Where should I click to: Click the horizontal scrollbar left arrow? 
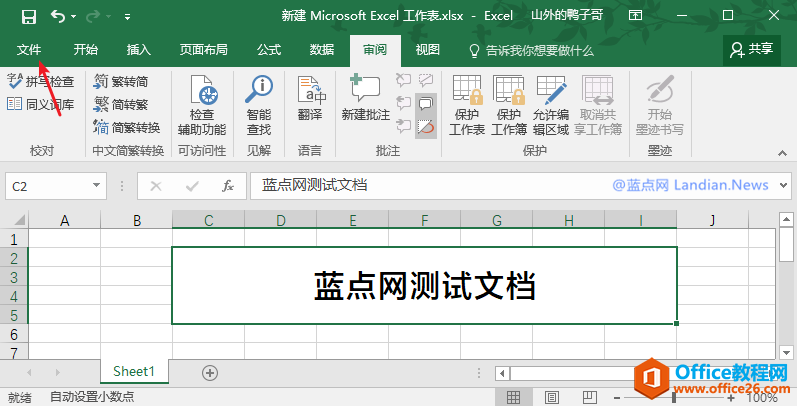pyautogui.click(x=503, y=373)
